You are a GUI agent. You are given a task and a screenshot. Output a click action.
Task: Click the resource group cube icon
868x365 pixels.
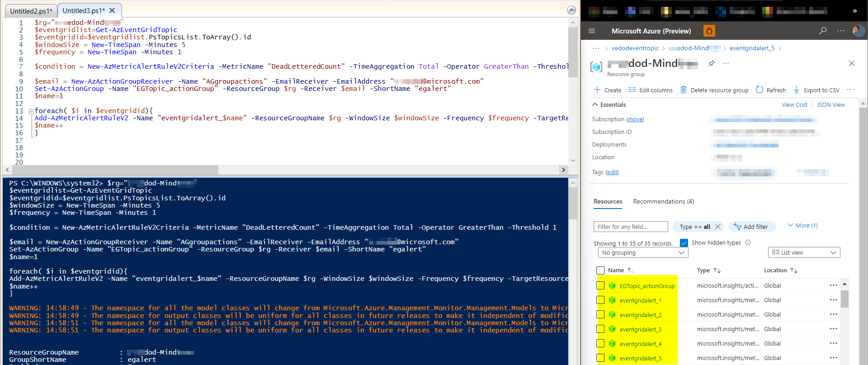[597, 67]
